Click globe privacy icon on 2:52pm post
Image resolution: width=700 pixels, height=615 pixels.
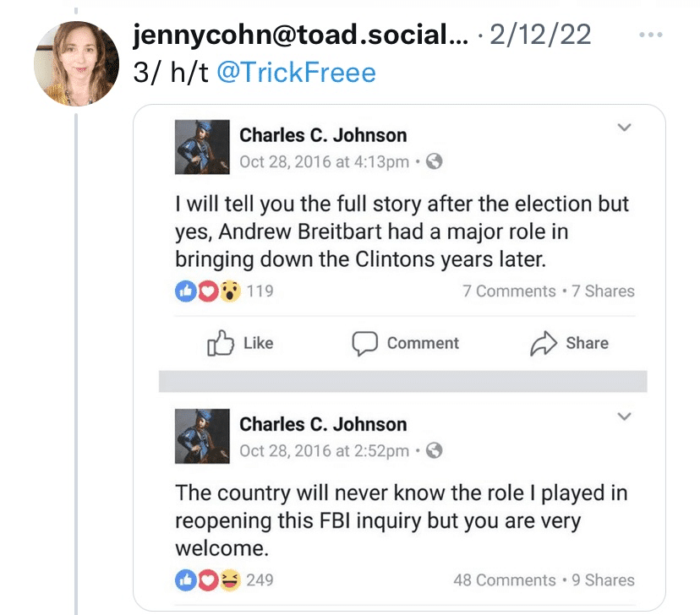point(434,450)
